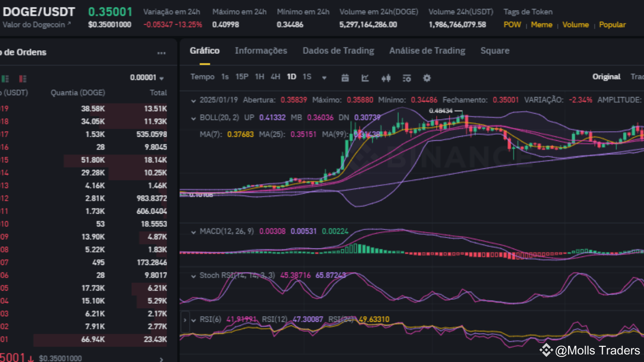644x362 pixels.
Task: Open the chart drawing tools icon
Action: (365, 77)
